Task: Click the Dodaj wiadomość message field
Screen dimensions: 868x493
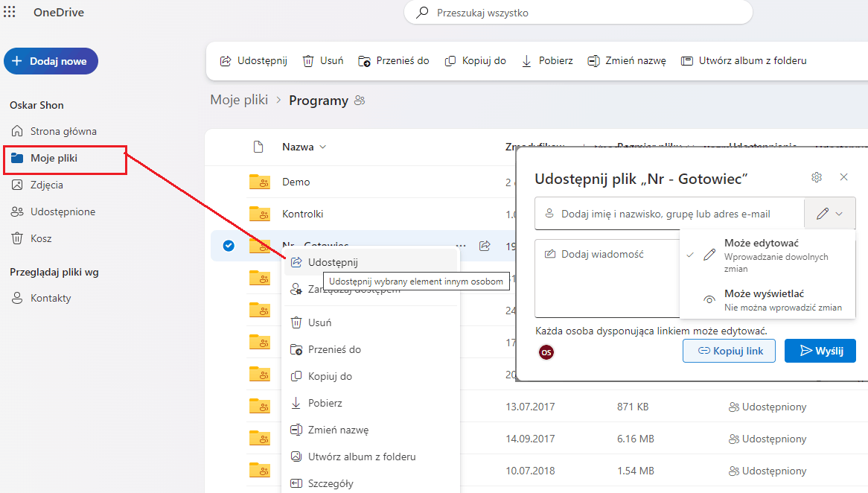Action: pos(607,278)
